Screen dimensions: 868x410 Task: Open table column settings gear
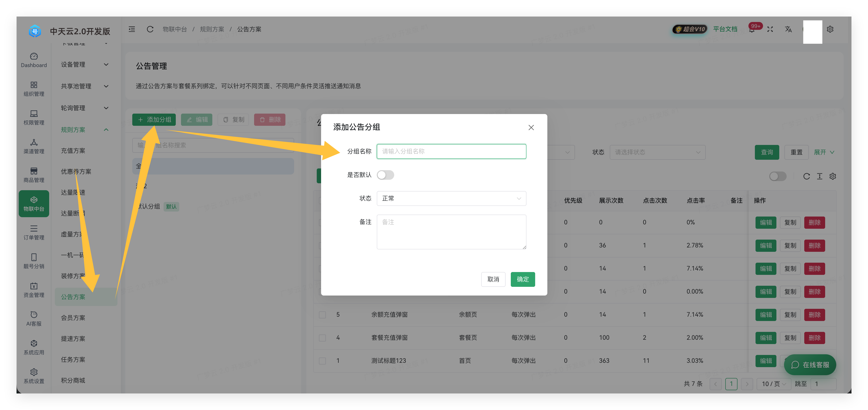(833, 176)
